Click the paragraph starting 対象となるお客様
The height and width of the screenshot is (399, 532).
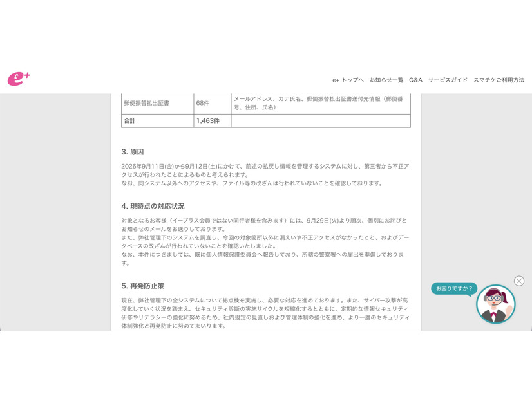coord(264,225)
